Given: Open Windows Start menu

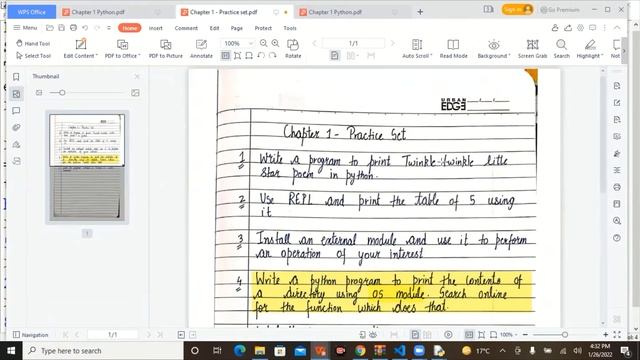Looking at the screenshot, I should (11, 351).
